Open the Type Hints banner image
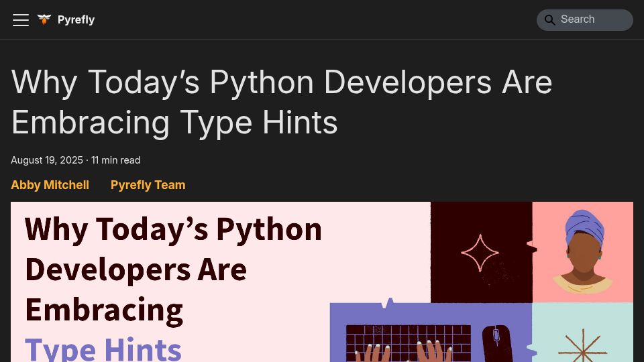The width and height of the screenshot is (644, 362). click(322, 282)
